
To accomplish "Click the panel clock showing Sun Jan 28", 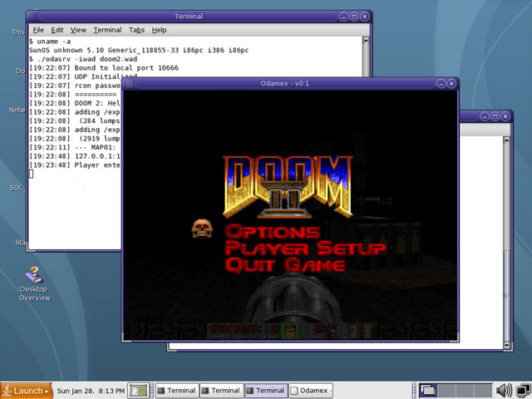I will click(x=90, y=390).
